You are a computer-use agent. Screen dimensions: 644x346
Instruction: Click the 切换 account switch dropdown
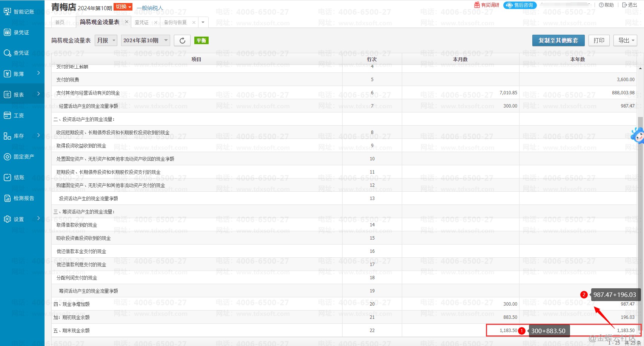pos(123,7)
